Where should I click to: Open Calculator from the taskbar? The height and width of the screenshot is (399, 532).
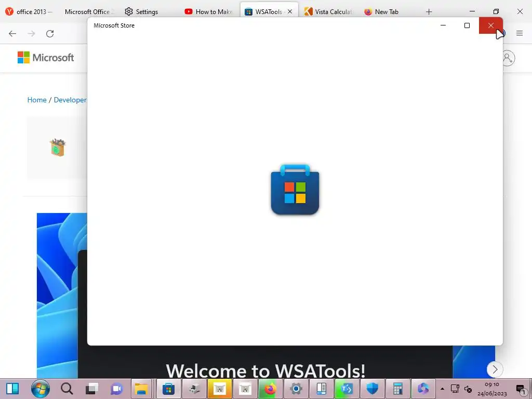point(397,389)
